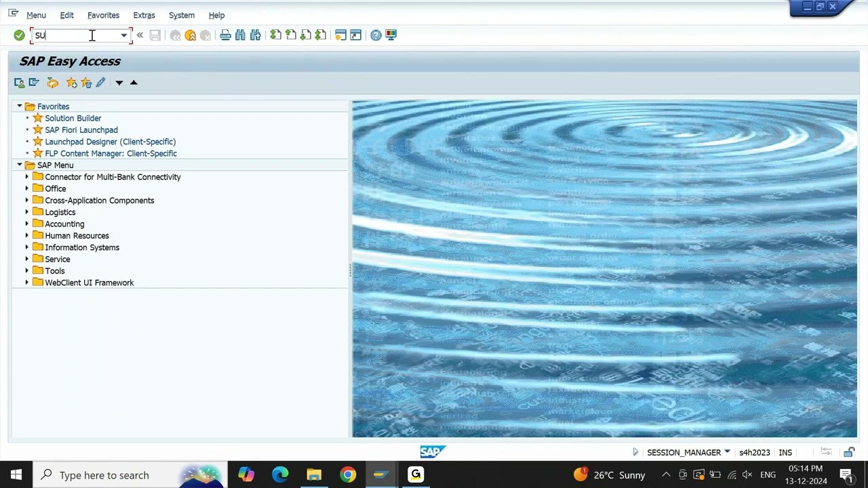Select the WebClient UI Framework folder

click(x=90, y=283)
